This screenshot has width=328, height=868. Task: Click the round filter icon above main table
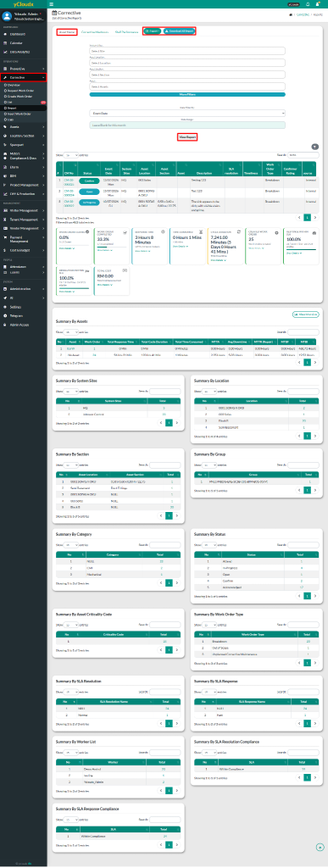[315, 147]
